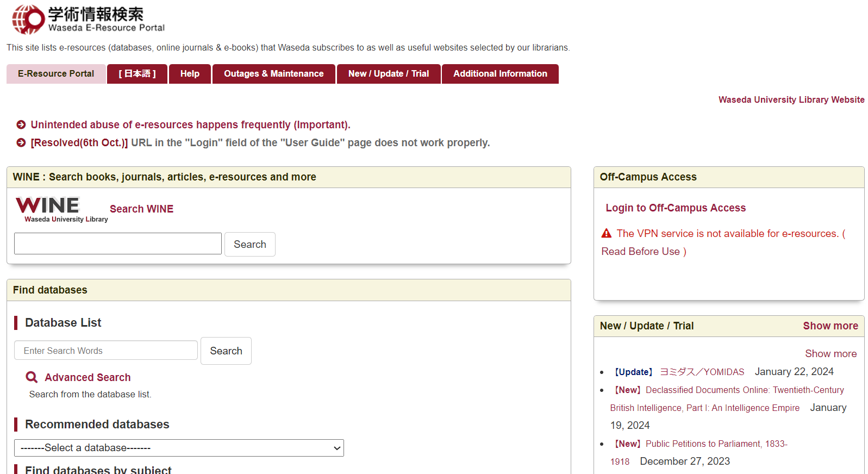Click the Recommended databases heading

97,425
